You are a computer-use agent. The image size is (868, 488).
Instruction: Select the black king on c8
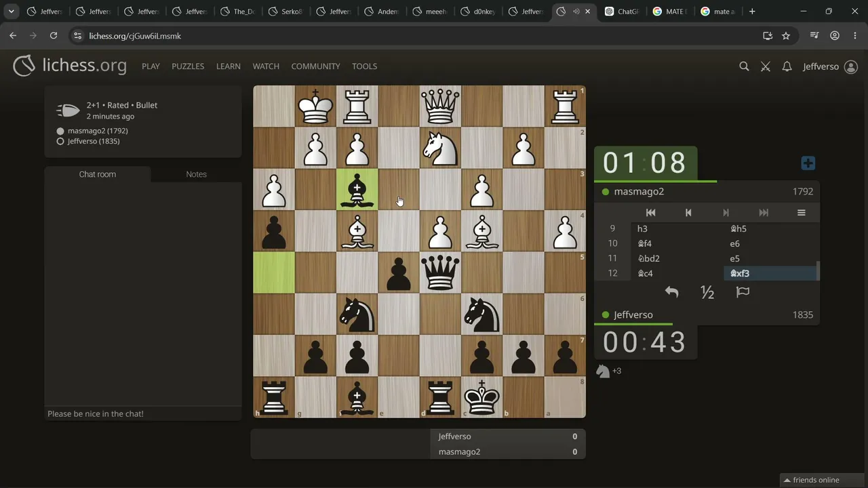(x=481, y=397)
